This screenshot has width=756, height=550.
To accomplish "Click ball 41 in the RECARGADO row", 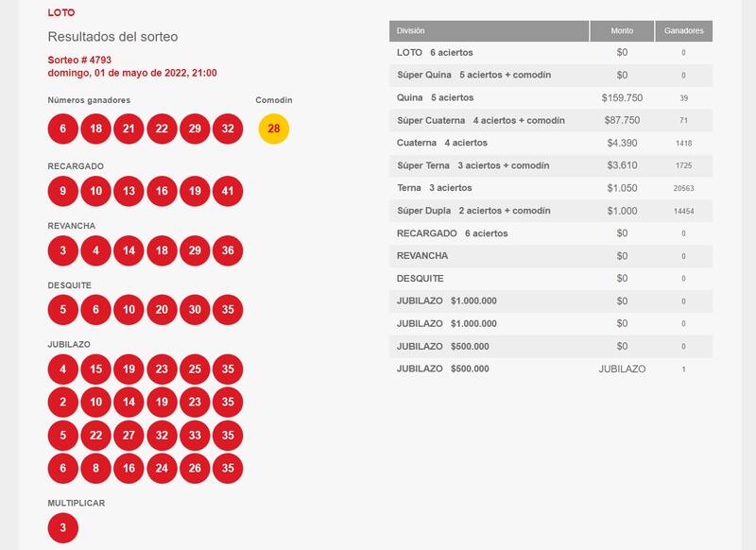I will tap(228, 192).
